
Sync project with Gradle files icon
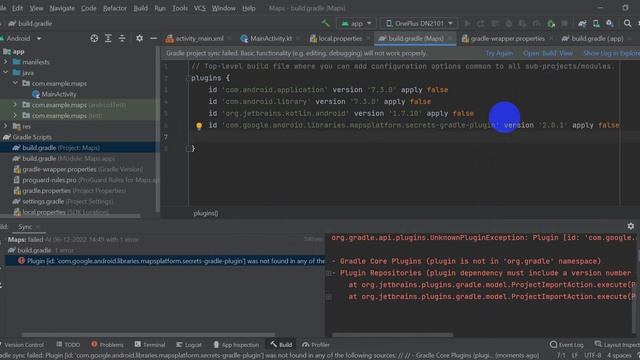582,24
